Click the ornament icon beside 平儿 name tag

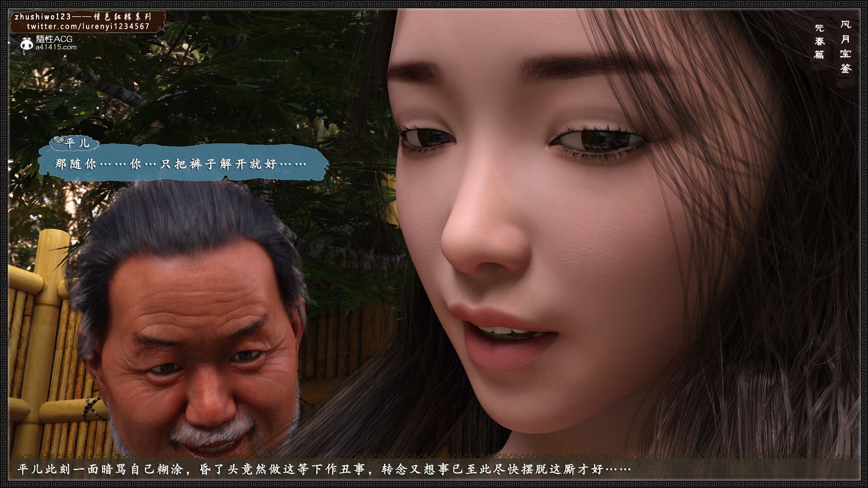(58, 140)
